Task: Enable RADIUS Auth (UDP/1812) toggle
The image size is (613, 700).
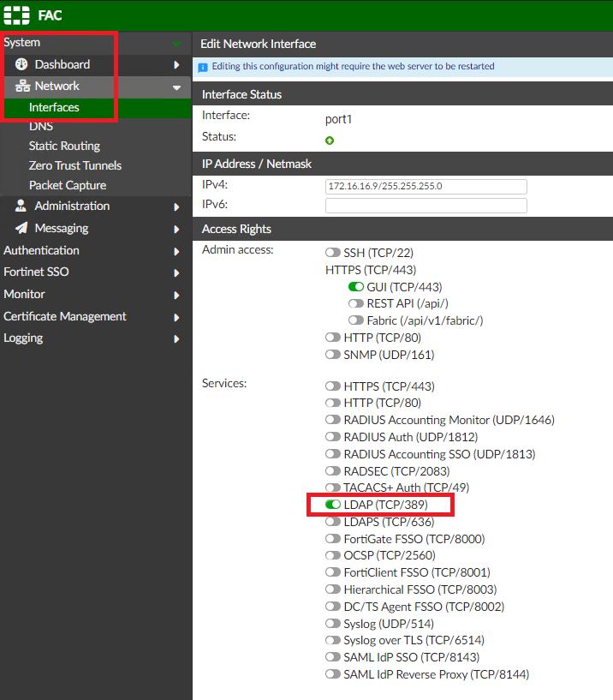Action: click(x=333, y=437)
